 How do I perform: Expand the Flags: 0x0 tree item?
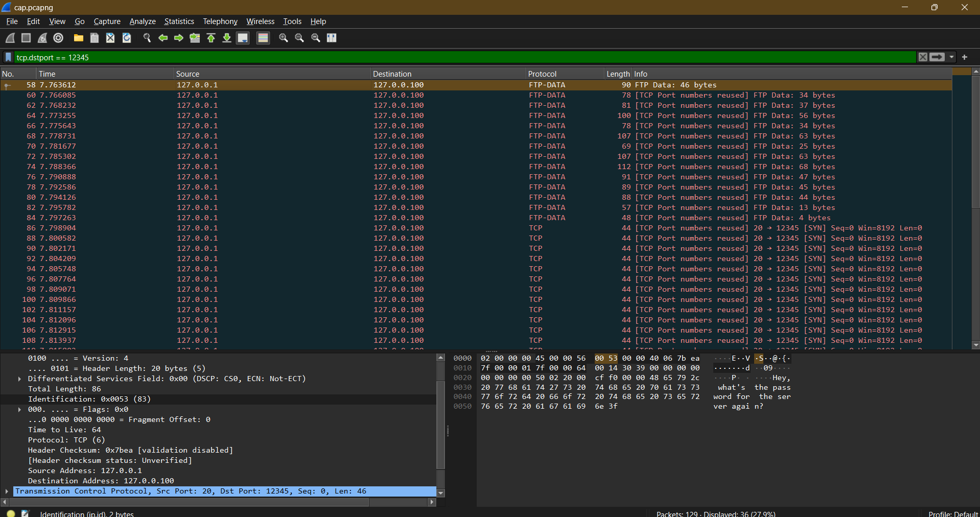19,410
